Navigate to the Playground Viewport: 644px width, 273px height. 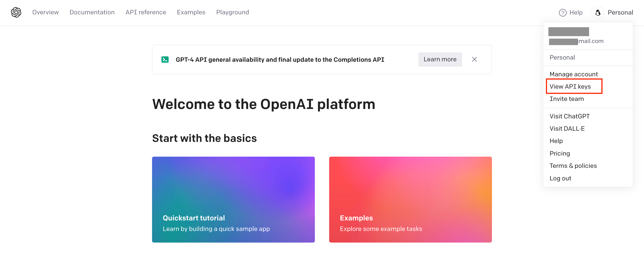[233, 12]
